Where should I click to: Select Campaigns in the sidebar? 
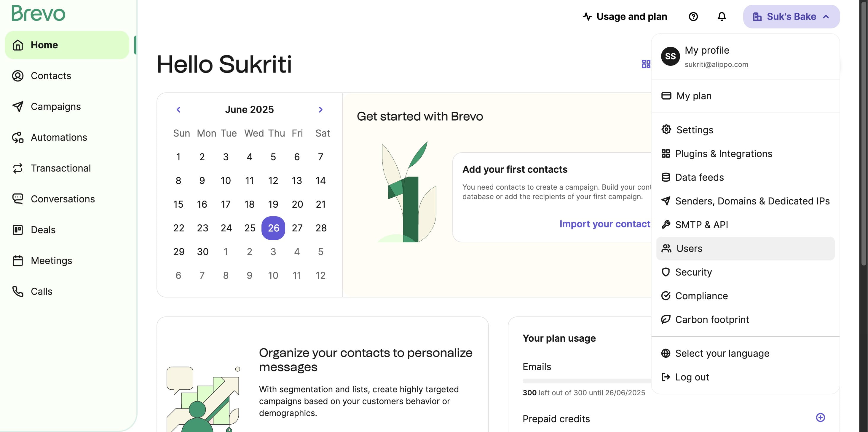(x=56, y=106)
